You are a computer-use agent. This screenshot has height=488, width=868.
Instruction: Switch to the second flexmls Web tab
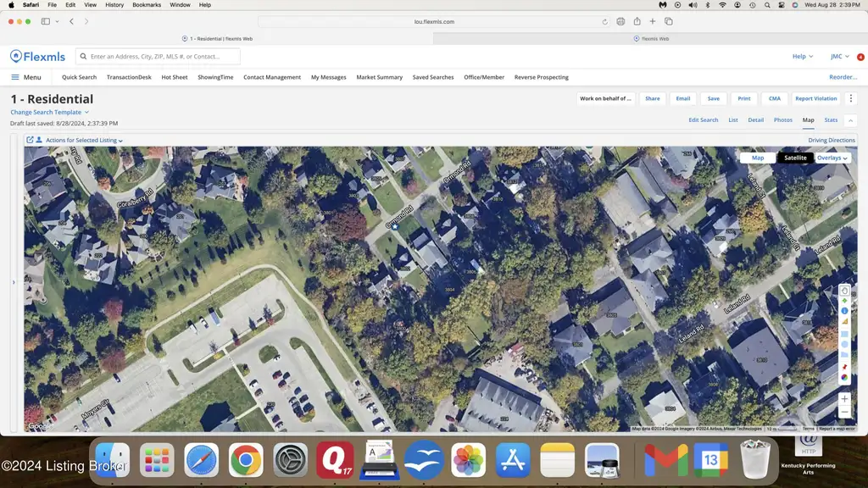[x=651, y=39]
